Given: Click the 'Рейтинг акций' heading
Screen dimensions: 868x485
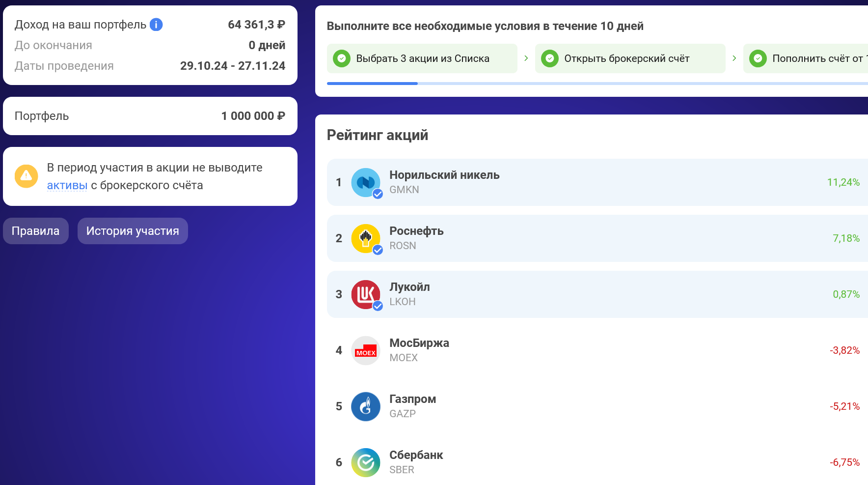Looking at the screenshot, I should click(x=378, y=135).
